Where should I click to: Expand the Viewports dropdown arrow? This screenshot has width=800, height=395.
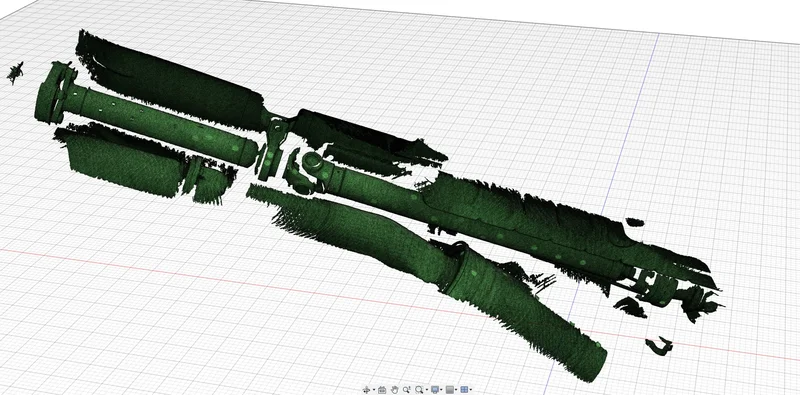tap(471, 390)
